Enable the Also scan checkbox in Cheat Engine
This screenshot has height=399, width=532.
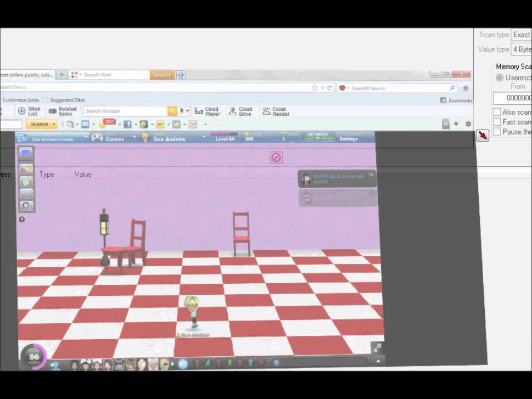(497, 112)
